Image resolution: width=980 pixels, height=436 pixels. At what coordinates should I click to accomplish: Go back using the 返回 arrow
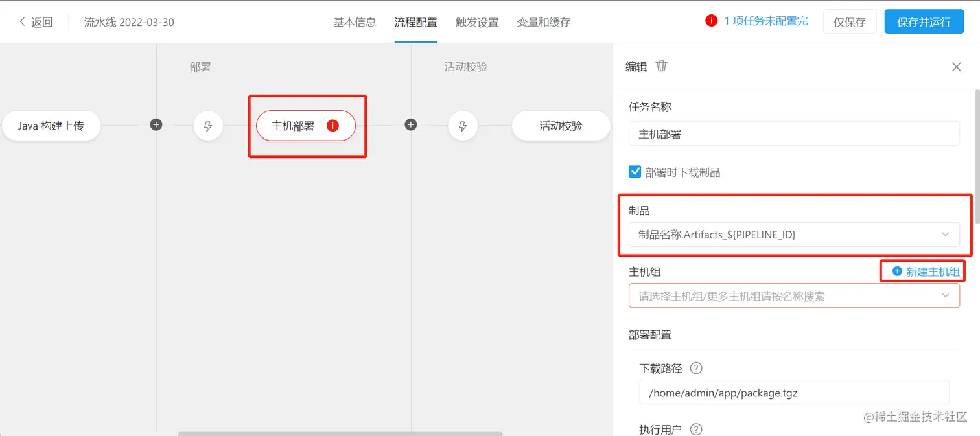tap(36, 22)
